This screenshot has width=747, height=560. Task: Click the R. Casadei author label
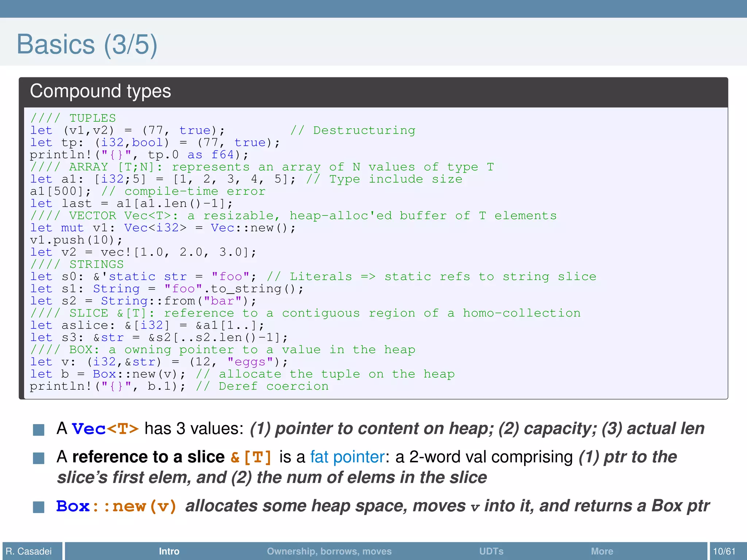tap(29, 551)
